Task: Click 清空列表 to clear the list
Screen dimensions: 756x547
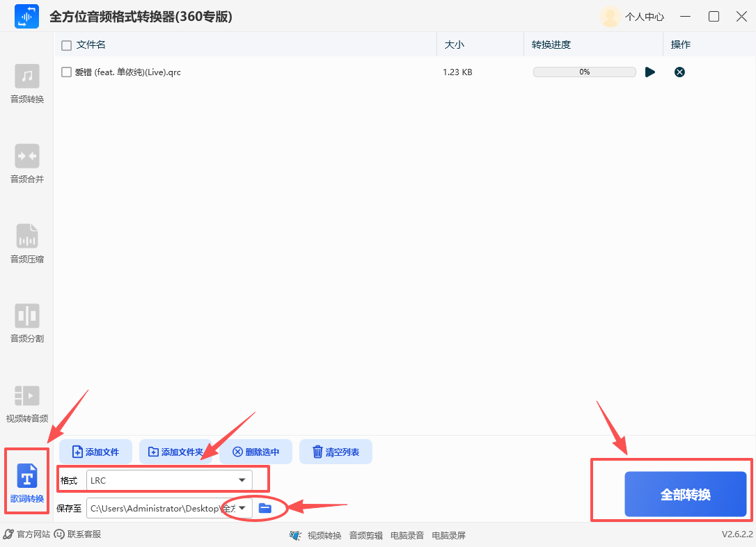Action: click(336, 451)
